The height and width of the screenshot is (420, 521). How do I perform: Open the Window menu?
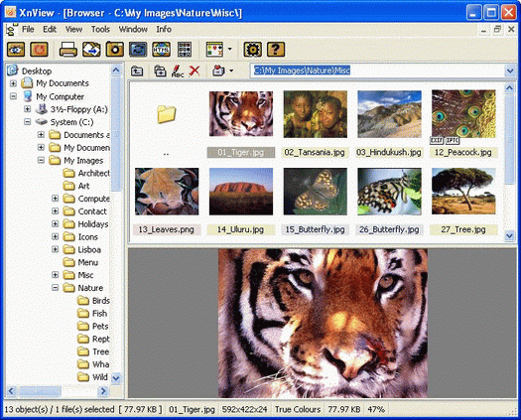(133, 29)
